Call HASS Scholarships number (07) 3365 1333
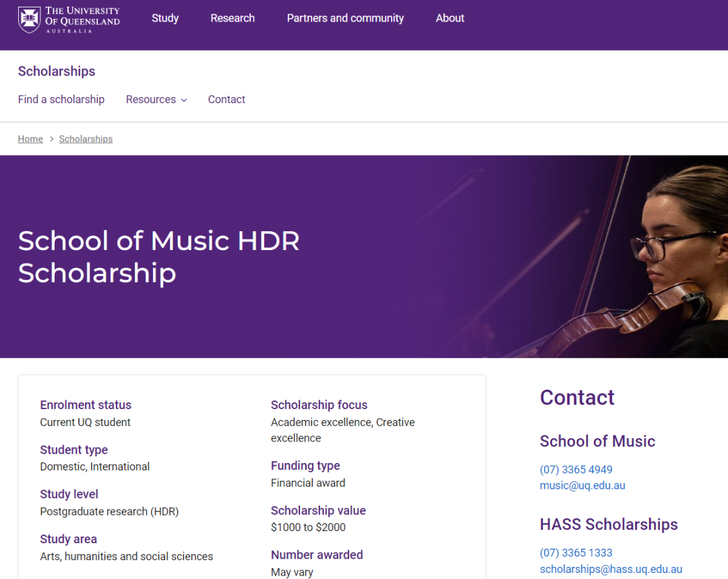This screenshot has height=579, width=728. coord(576,553)
